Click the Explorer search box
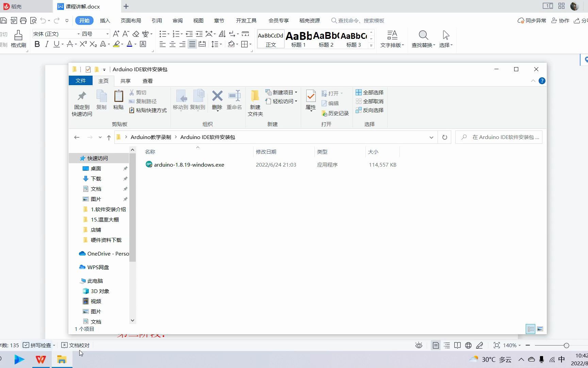The height and width of the screenshot is (368, 588). [x=499, y=137]
